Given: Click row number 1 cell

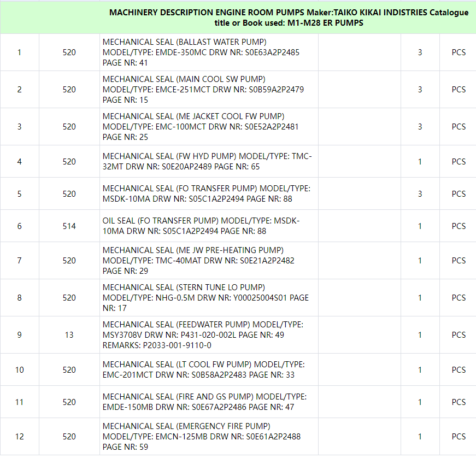Looking at the screenshot, I should coord(20,52).
